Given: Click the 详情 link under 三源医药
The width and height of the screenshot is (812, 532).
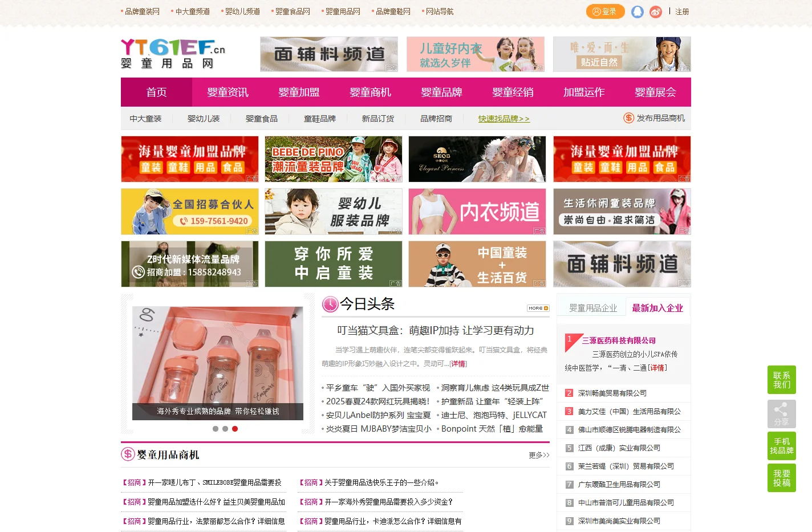Looking at the screenshot, I should 657,368.
